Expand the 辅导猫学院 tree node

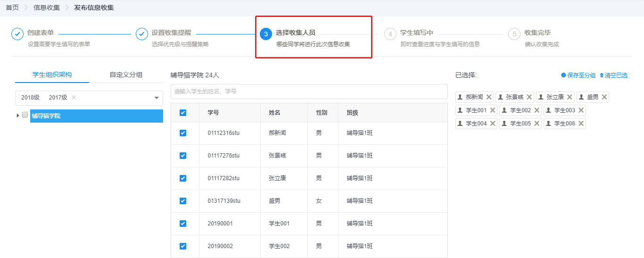pyautogui.click(x=18, y=116)
